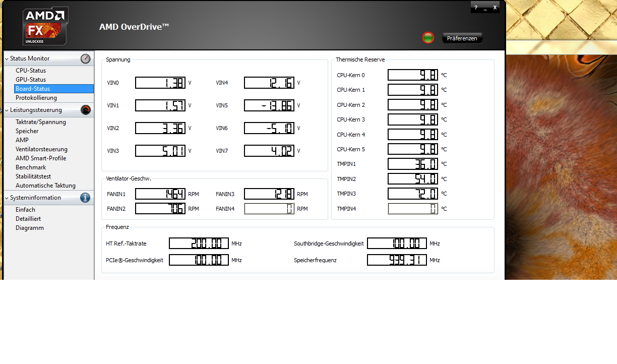Click the VIN5 voltage readout
Screen dimensions: 617x364
tap(269, 105)
